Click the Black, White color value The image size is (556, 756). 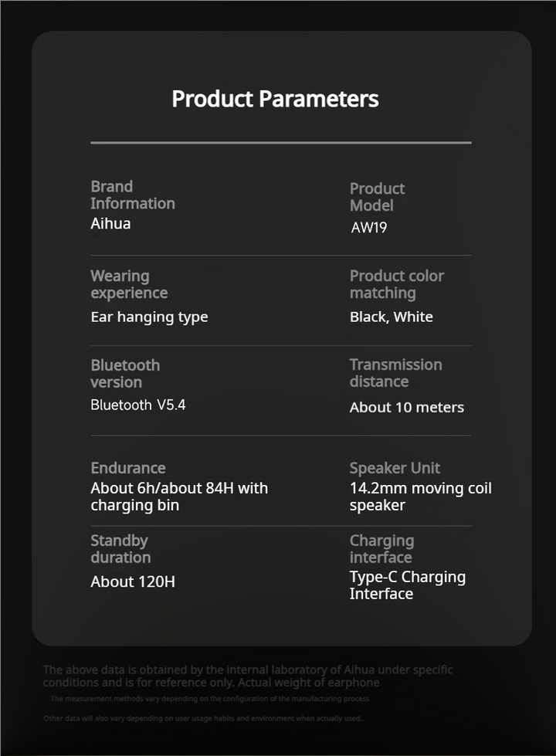pyautogui.click(x=391, y=317)
